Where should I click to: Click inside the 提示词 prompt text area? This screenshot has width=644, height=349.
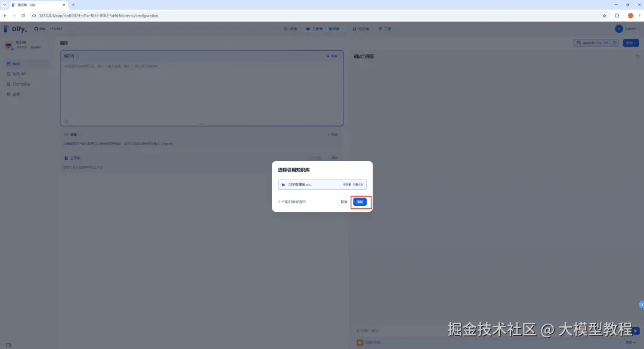pyautogui.click(x=202, y=91)
